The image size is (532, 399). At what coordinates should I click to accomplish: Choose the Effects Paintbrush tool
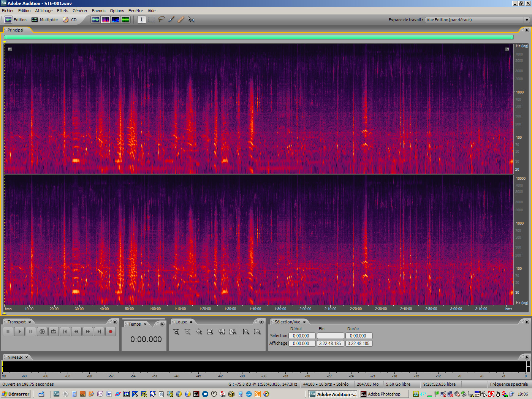pyautogui.click(x=171, y=19)
